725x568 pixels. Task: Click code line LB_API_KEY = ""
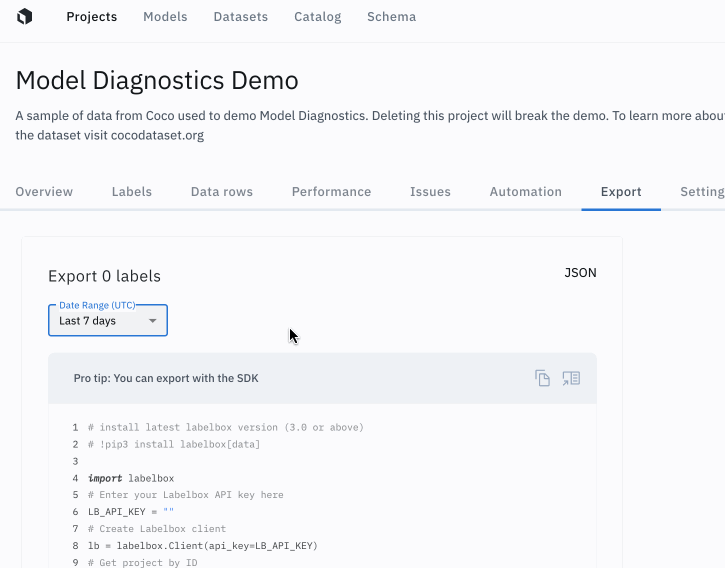tap(131, 512)
